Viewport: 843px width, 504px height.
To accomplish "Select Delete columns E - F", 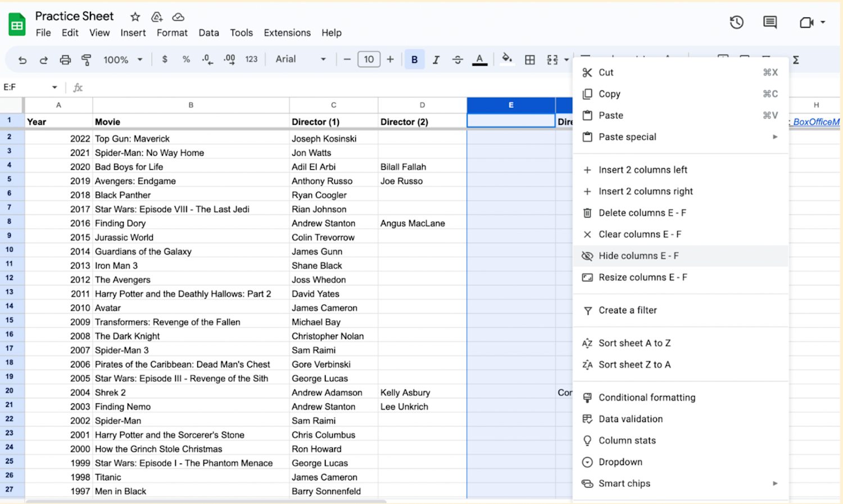I will pos(681,212).
